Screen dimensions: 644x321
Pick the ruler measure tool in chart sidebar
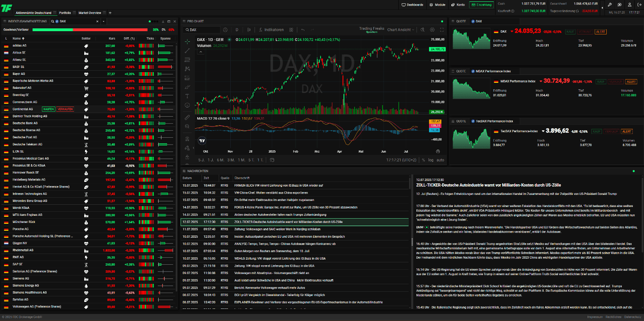(187, 117)
